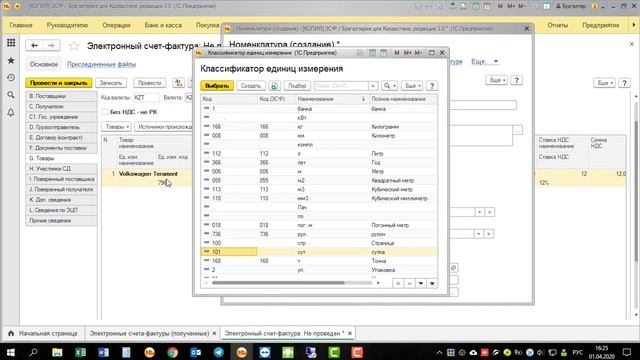
Task: Go forward with the right arrow
Action: (x=51, y=45)
